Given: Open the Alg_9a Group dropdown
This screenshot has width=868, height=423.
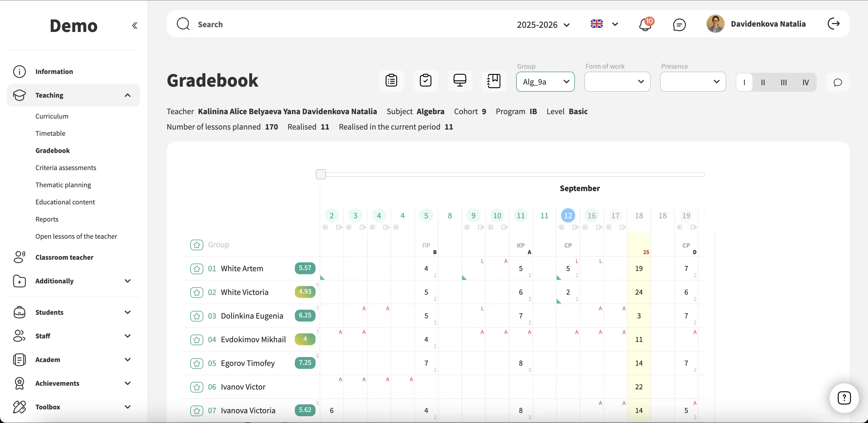Looking at the screenshot, I should coord(545,82).
